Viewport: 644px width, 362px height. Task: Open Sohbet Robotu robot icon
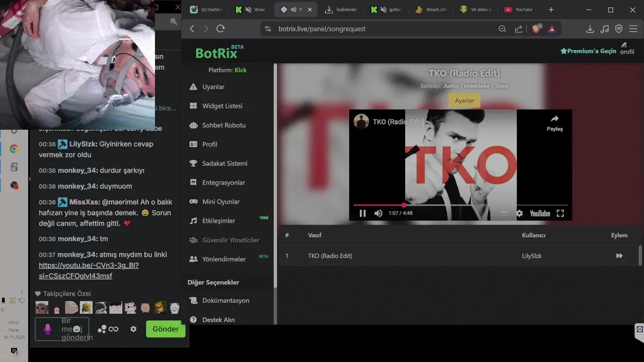(193, 125)
